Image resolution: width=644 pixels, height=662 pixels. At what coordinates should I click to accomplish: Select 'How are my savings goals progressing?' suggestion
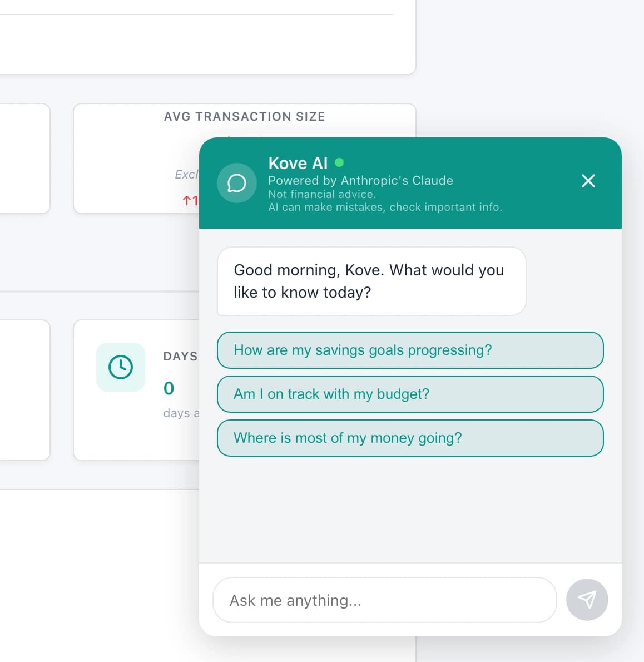[410, 350]
